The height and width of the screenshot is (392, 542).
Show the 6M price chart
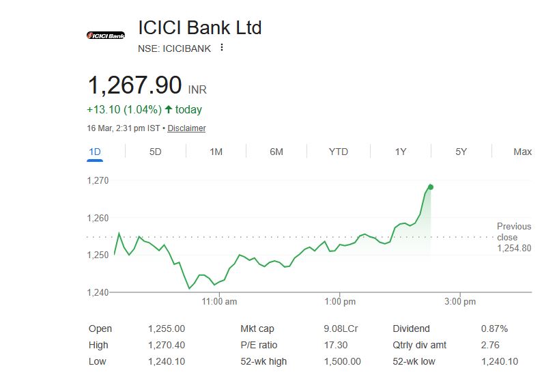coord(276,152)
